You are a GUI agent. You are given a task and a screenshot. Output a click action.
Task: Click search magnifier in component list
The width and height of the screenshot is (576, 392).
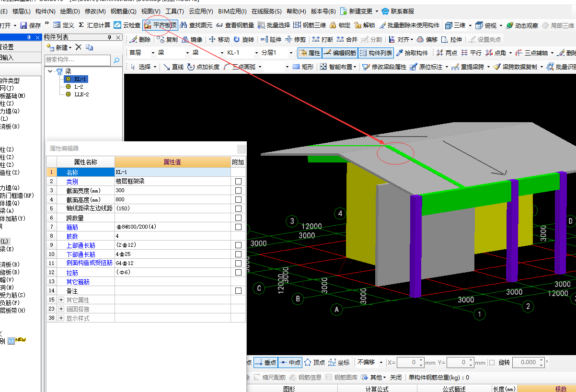[116, 60]
